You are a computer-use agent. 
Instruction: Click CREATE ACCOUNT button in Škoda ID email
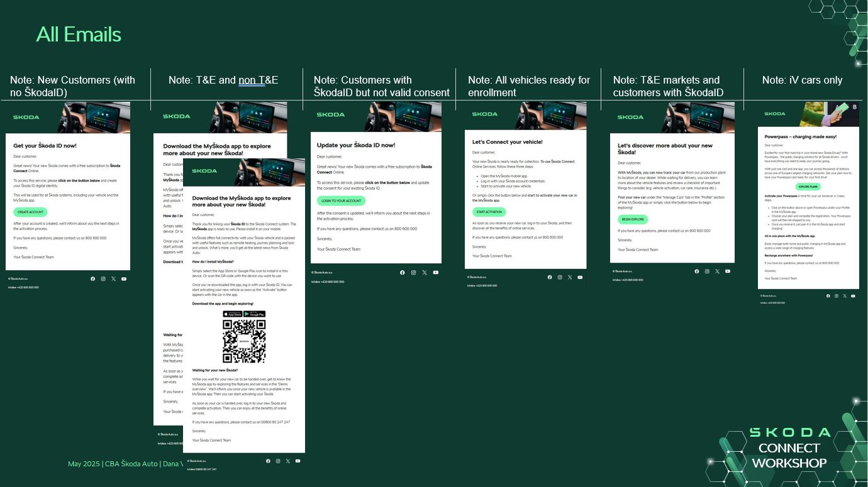(x=30, y=212)
